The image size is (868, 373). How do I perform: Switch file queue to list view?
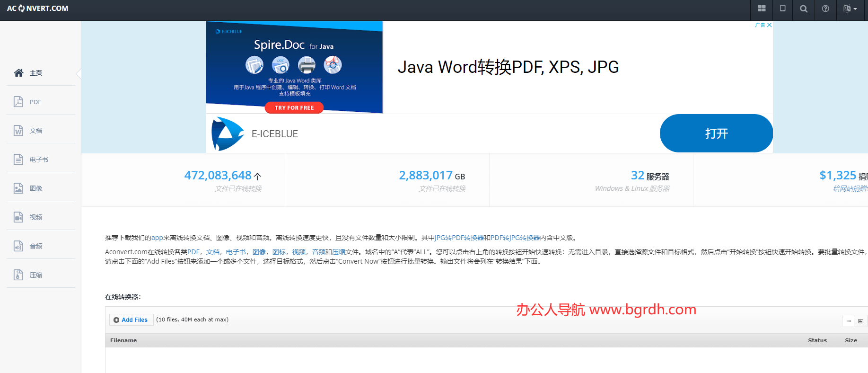click(849, 321)
